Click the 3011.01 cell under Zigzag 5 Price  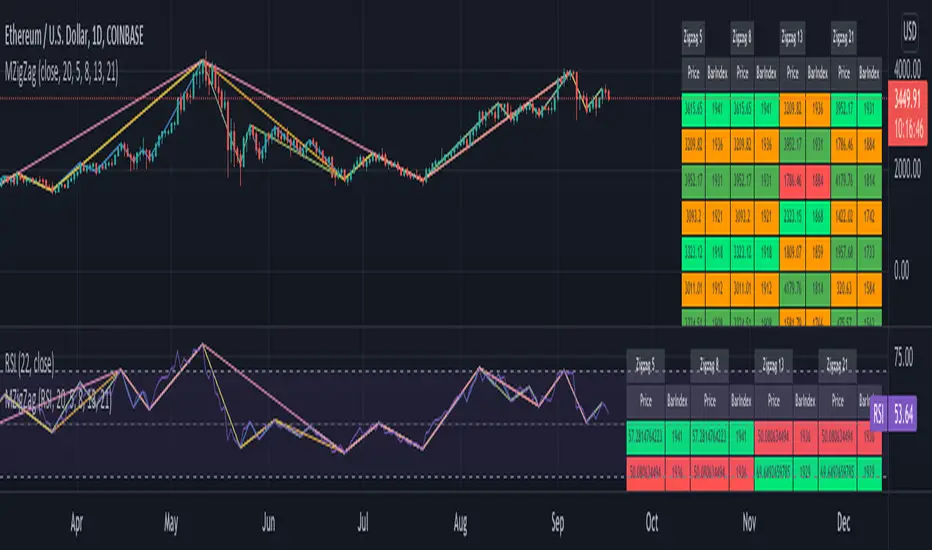coord(694,289)
